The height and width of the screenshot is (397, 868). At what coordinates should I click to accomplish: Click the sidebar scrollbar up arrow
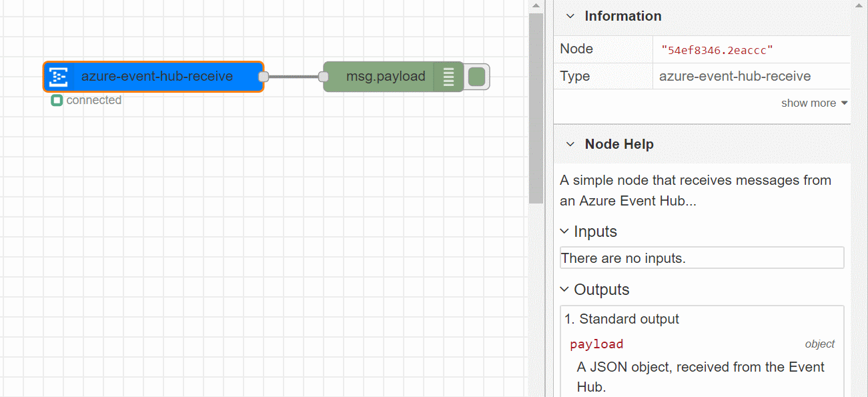pos(860,5)
